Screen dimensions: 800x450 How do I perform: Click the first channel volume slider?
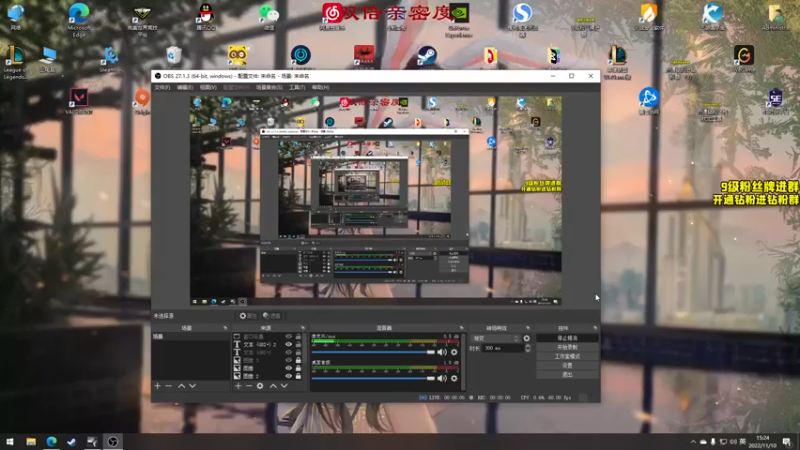tap(373, 352)
